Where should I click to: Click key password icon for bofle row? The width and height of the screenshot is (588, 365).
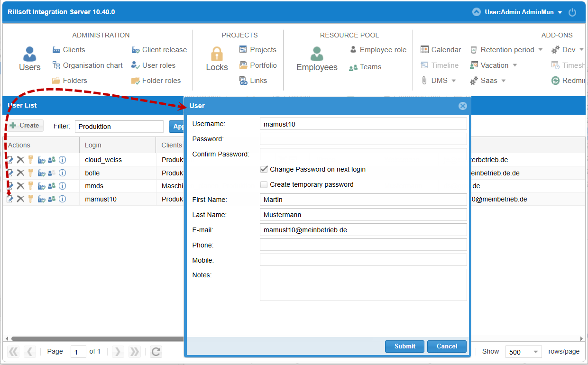click(31, 173)
